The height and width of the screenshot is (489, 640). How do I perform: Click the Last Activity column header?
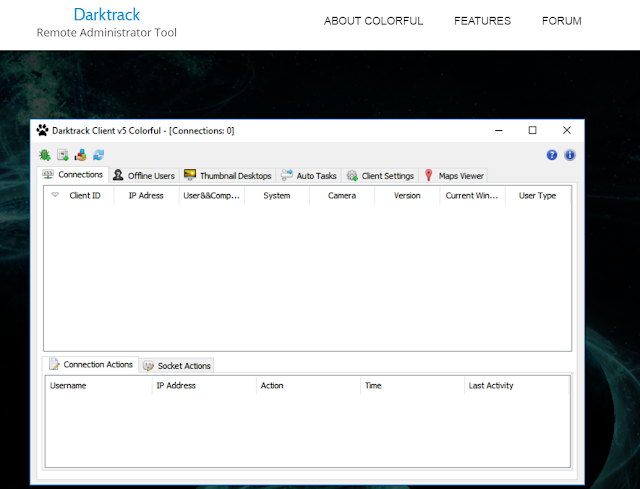[516, 386]
